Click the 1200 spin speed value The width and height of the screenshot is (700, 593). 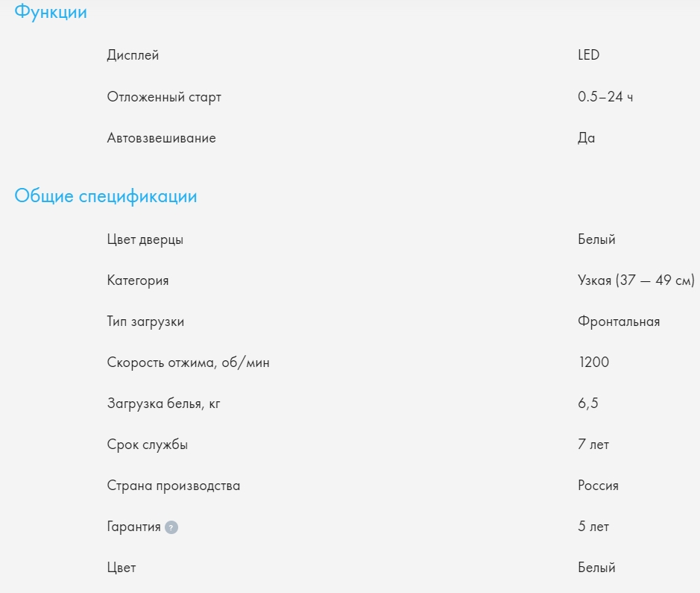(593, 363)
